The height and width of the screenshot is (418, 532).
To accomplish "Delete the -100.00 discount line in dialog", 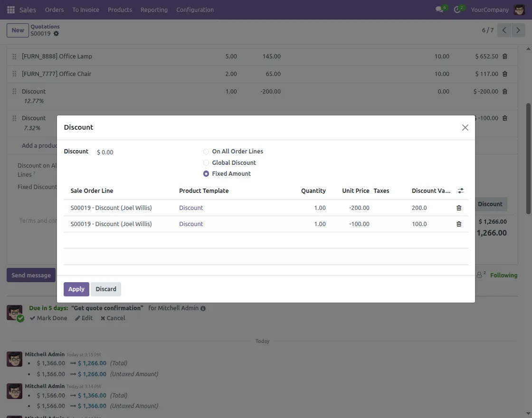I will (459, 224).
